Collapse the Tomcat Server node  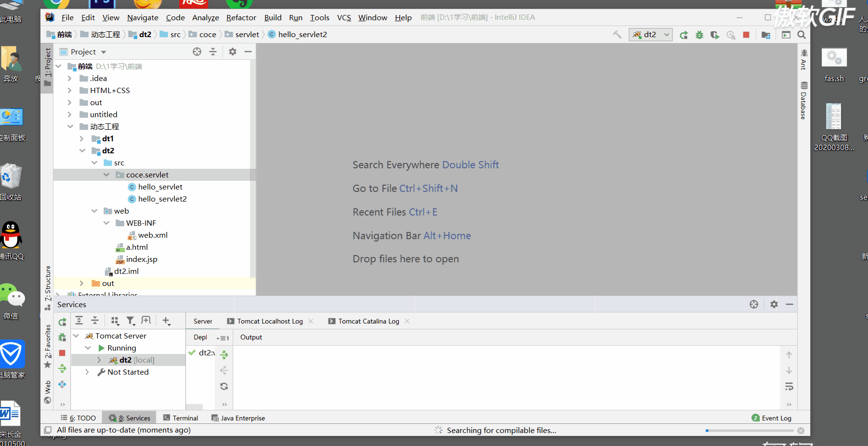coord(76,336)
